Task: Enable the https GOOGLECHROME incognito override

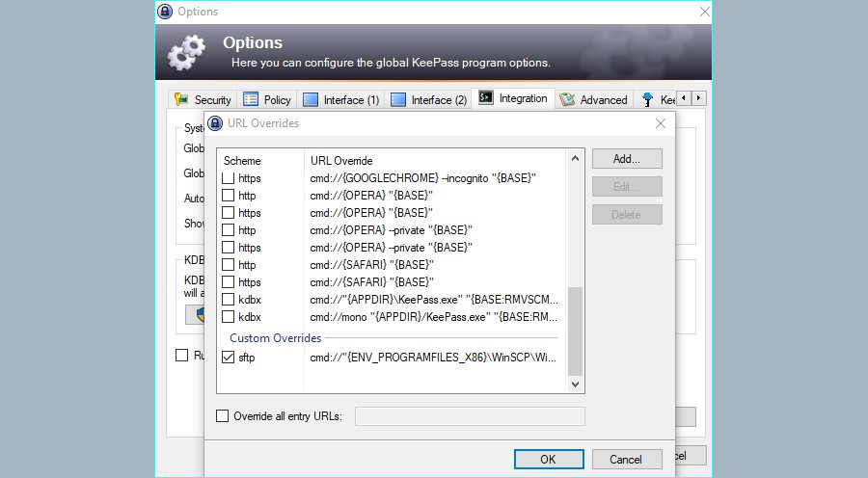Action: pos(228,178)
